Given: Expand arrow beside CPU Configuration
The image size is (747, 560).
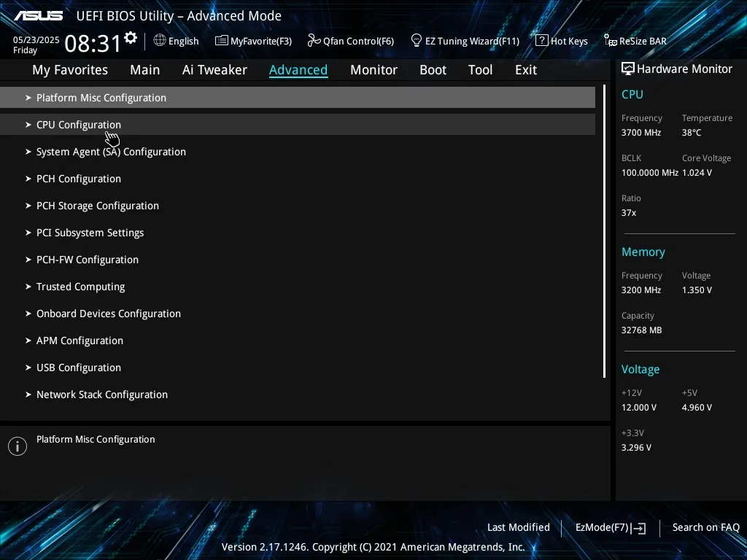Looking at the screenshot, I should point(28,125).
